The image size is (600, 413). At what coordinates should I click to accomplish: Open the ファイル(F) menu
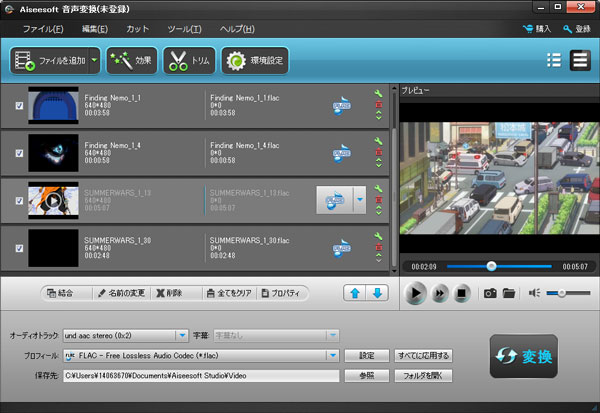pyautogui.click(x=43, y=29)
